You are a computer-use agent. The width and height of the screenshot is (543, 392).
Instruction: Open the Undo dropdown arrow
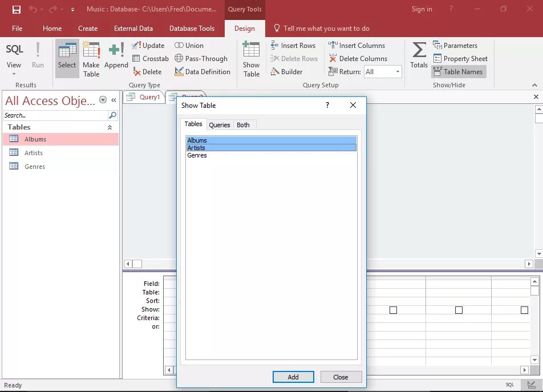point(42,10)
